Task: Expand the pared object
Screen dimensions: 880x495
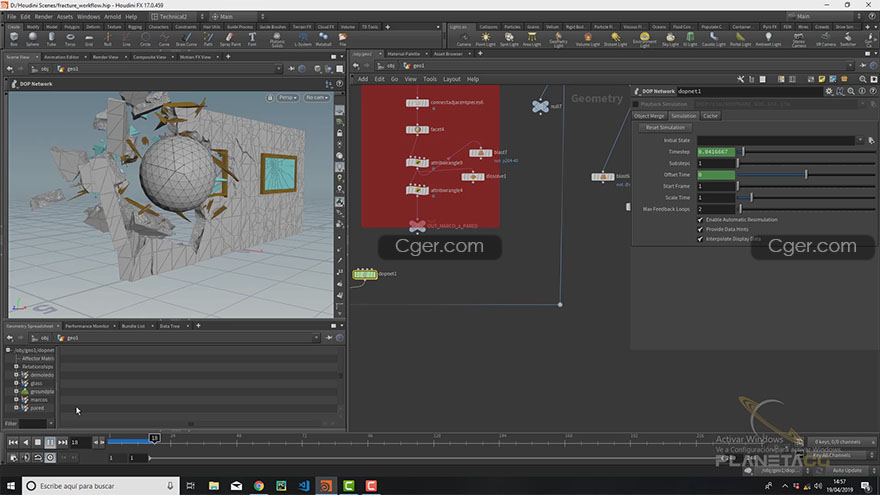Action: (x=16, y=407)
